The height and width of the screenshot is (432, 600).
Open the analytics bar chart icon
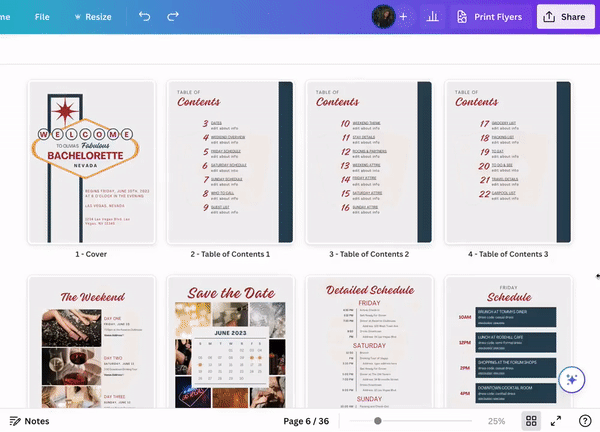pos(433,17)
